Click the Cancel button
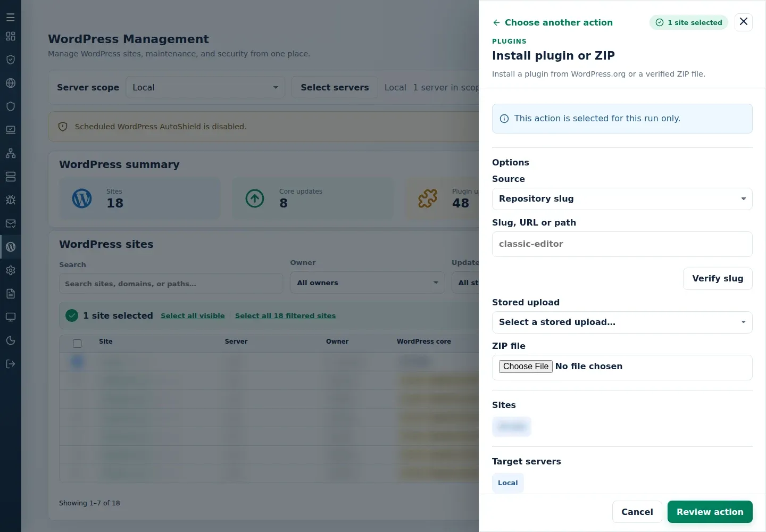 (x=637, y=512)
